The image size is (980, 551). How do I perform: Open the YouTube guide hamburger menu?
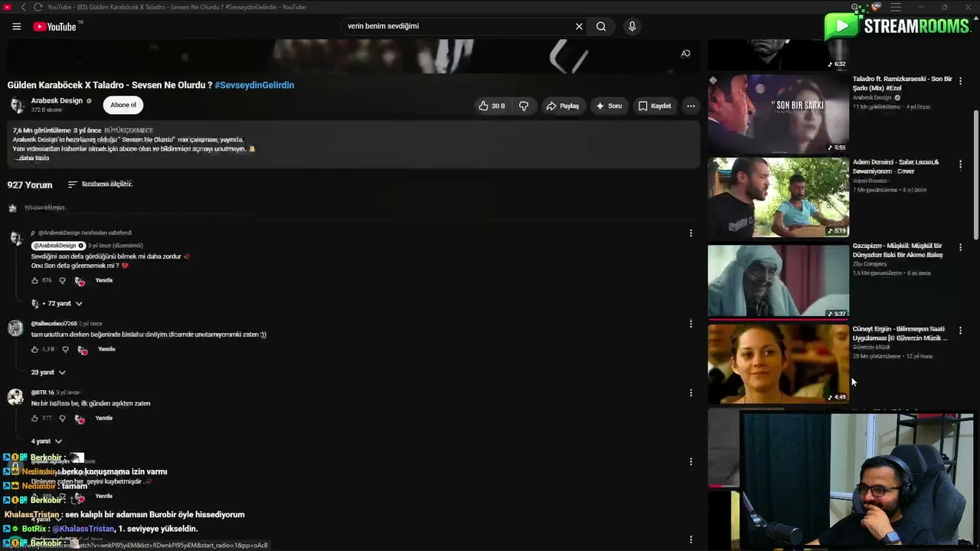coord(17,26)
